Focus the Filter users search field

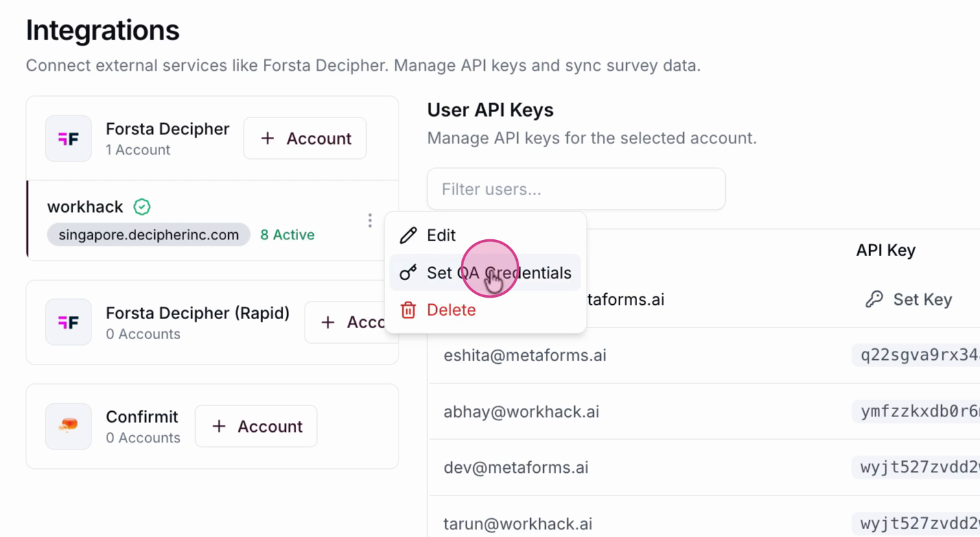pos(576,189)
